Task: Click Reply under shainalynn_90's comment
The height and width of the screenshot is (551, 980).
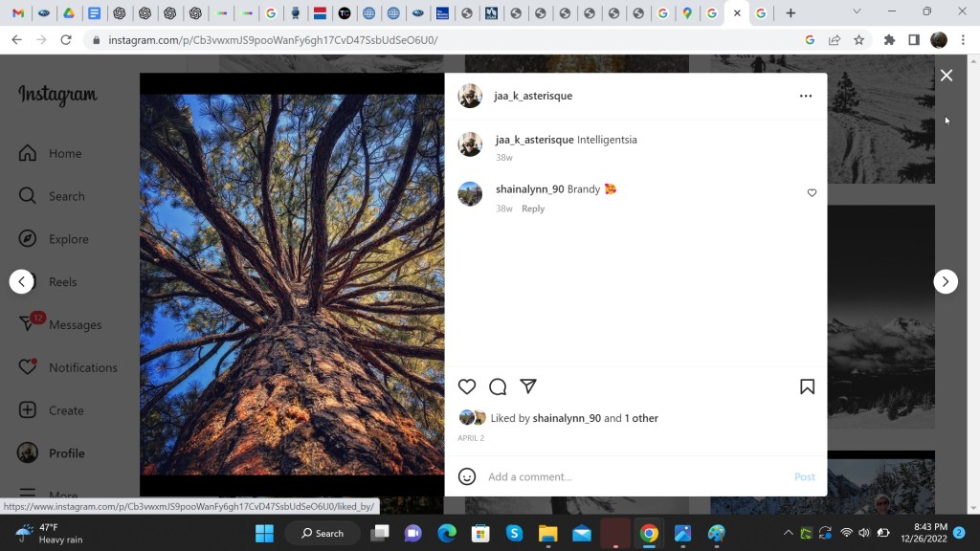Action: click(x=533, y=209)
